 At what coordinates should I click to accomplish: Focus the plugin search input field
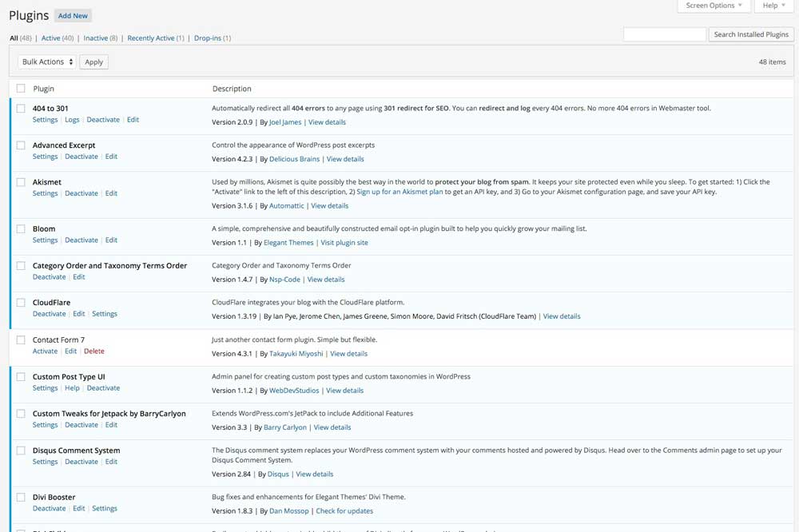pyautogui.click(x=665, y=34)
